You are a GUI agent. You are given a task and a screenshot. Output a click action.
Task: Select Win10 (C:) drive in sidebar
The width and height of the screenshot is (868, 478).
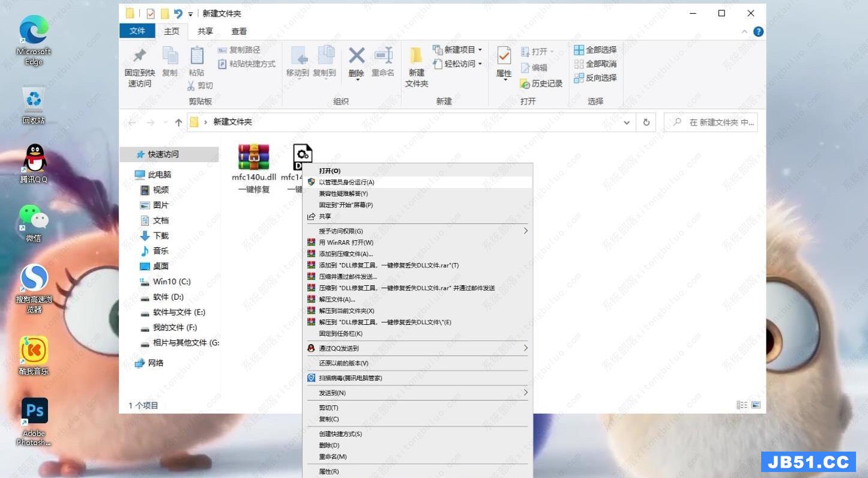172,282
